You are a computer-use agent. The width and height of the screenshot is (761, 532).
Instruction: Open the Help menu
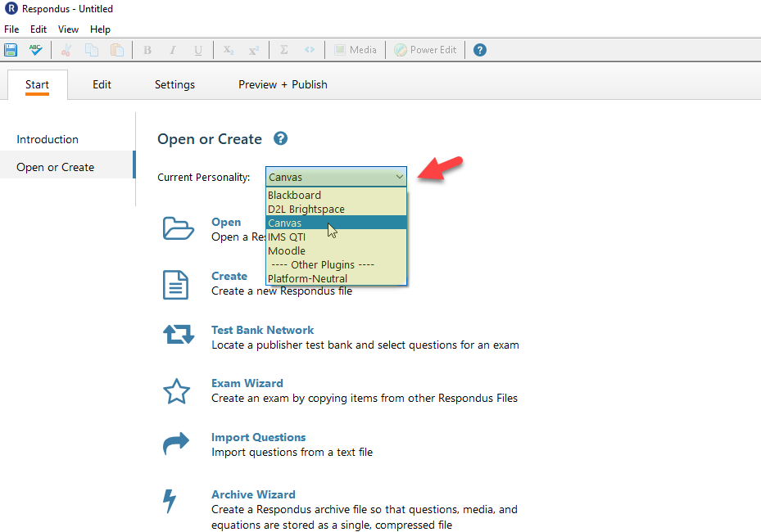100,29
